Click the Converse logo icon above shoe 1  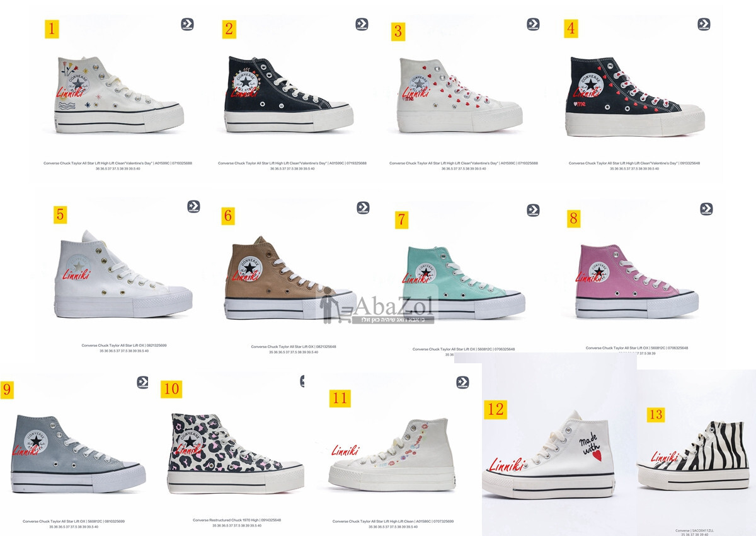click(x=187, y=25)
